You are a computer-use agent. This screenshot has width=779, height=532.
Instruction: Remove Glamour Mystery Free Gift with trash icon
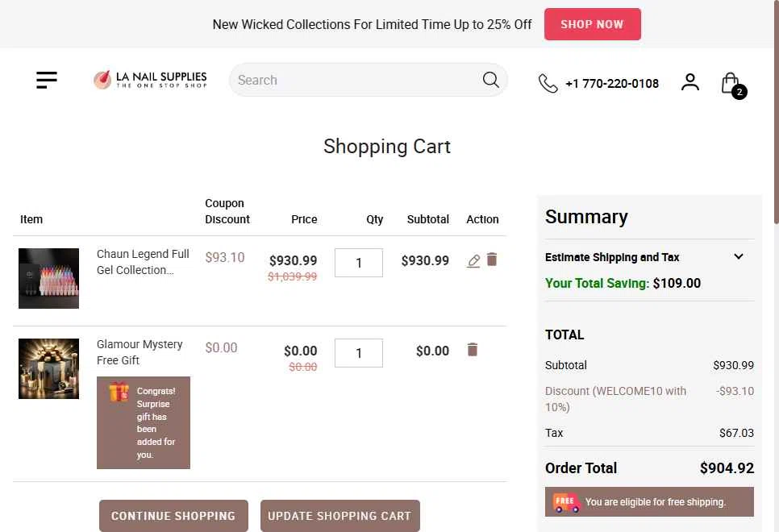coord(473,350)
